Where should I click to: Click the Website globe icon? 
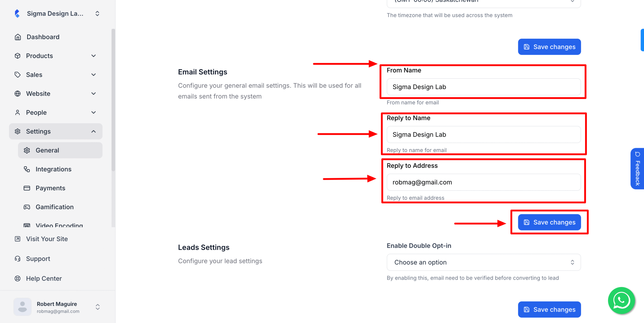click(18, 93)
